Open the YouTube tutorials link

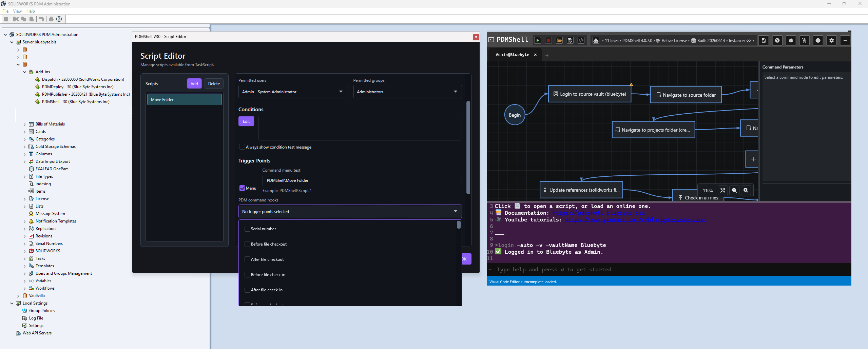click(635, 220)
